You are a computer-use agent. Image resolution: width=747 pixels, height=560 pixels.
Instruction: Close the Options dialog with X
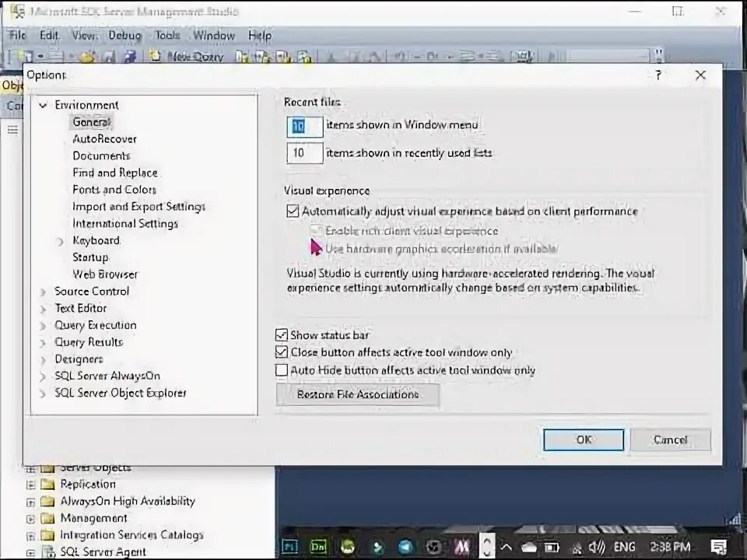click(x=700, y=75)
